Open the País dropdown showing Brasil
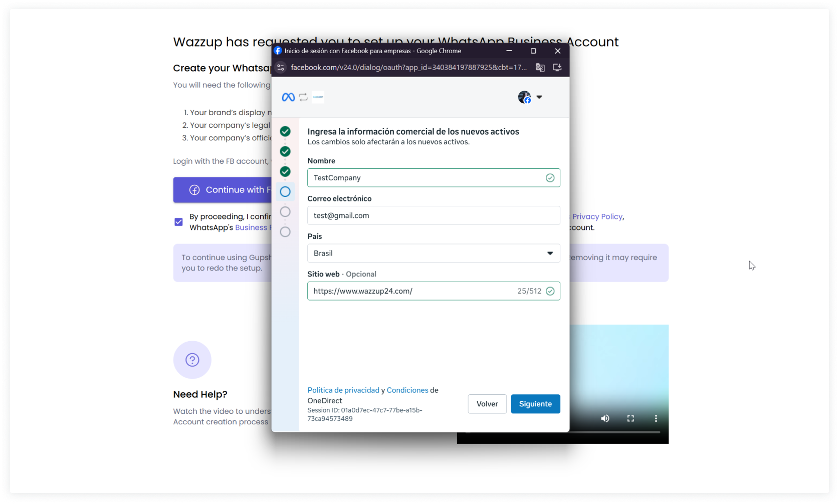Screen dimensions: 839x504 click(434, 254)
